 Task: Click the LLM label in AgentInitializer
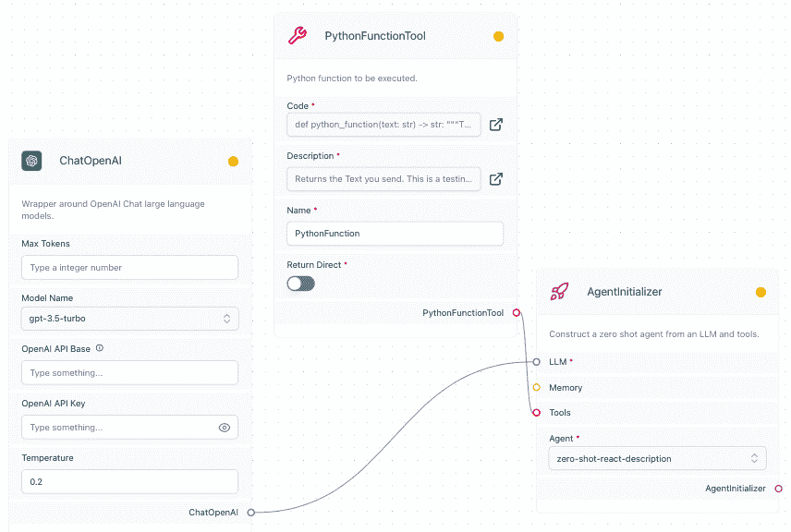click(x=558, y=362)
